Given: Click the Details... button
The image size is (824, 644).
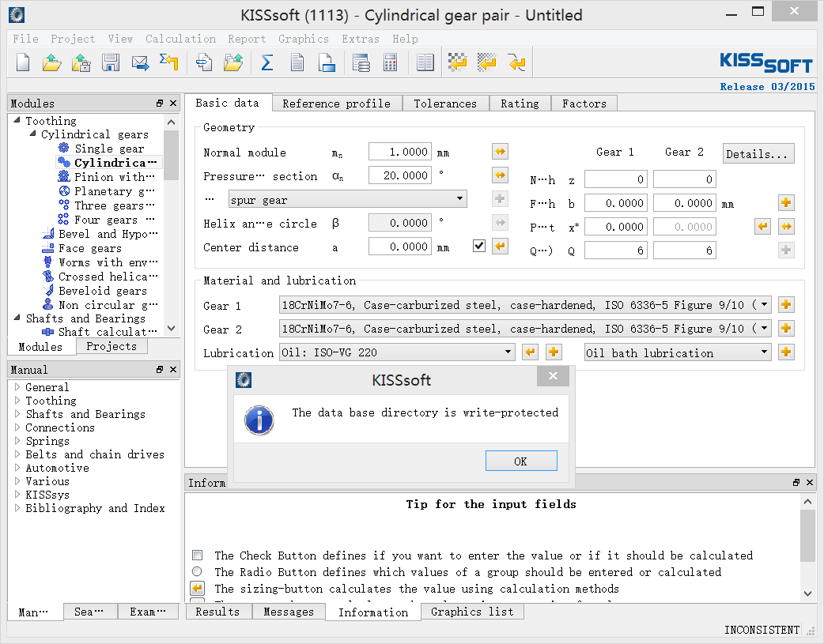Looking at the screenshot, I should (x=758, y=154).
